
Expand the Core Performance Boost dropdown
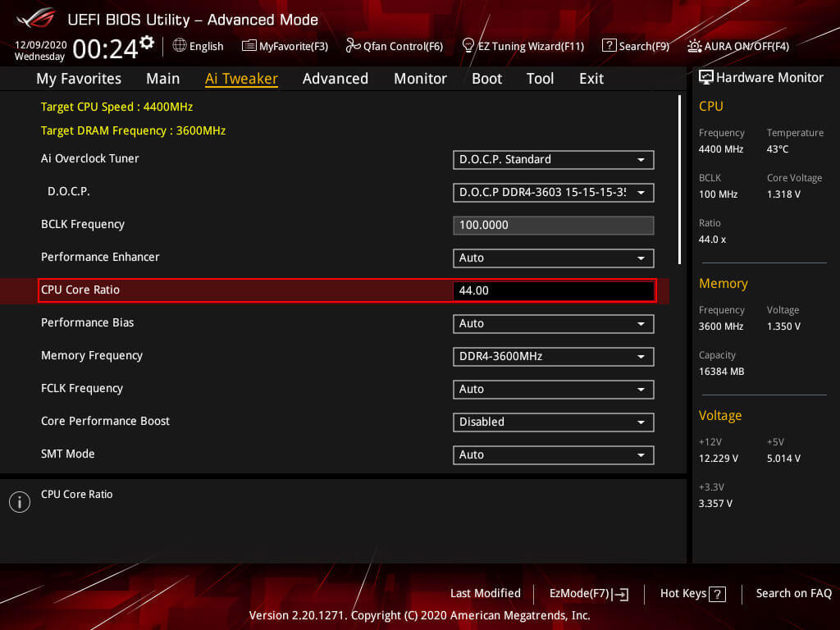click(554, 422)
